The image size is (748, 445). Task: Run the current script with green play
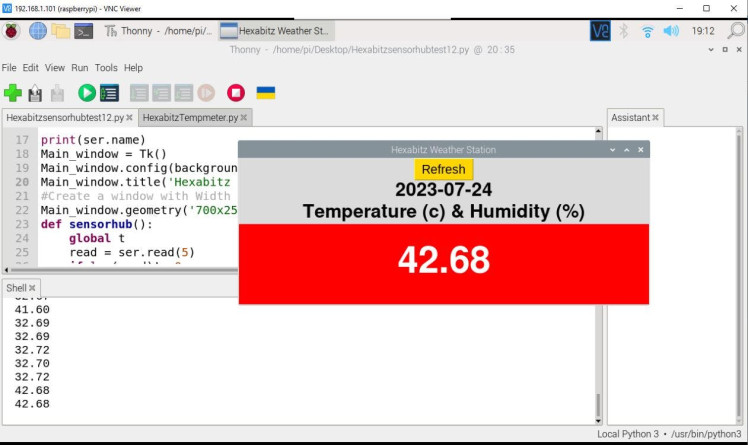(x=87, y=93)
